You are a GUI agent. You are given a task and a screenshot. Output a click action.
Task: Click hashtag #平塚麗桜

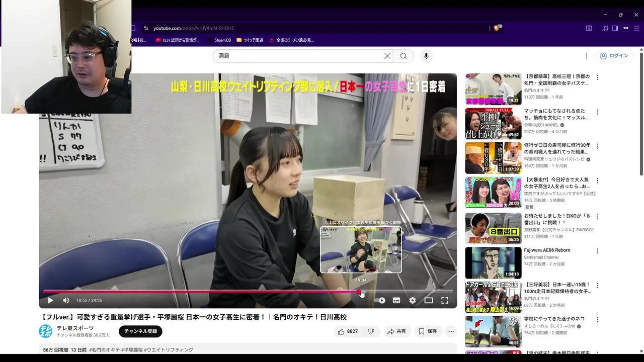pyautogui.click(x=132, y=350)
